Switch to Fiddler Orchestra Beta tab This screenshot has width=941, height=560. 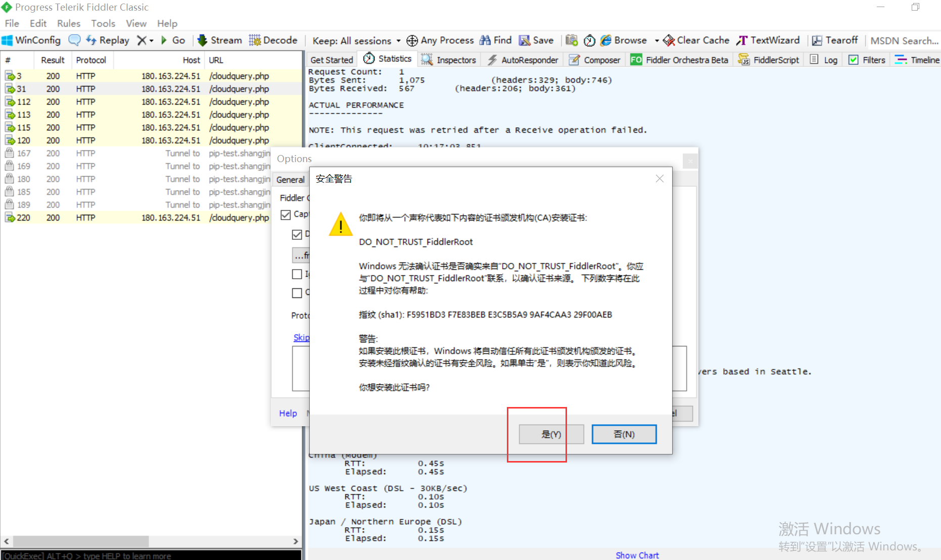[x=679, y=60]
